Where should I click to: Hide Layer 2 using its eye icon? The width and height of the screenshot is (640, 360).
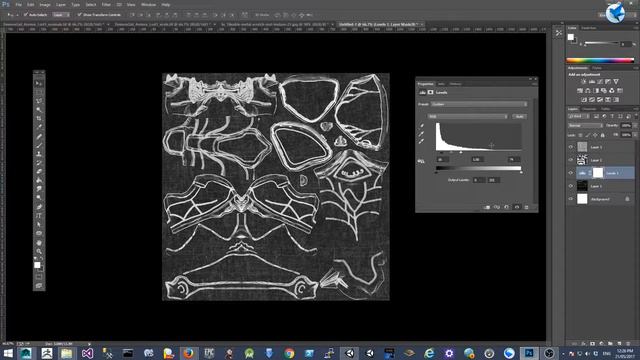pos(571,160)
